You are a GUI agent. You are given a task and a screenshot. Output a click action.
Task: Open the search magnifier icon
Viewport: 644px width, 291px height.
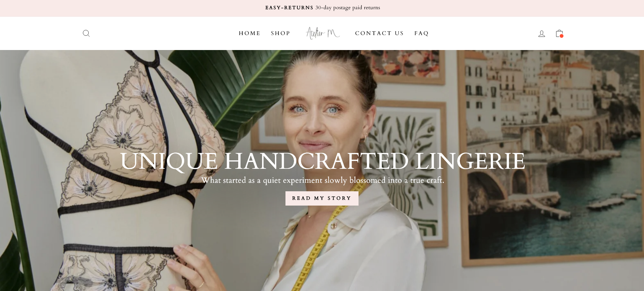(x=86, y=33)
